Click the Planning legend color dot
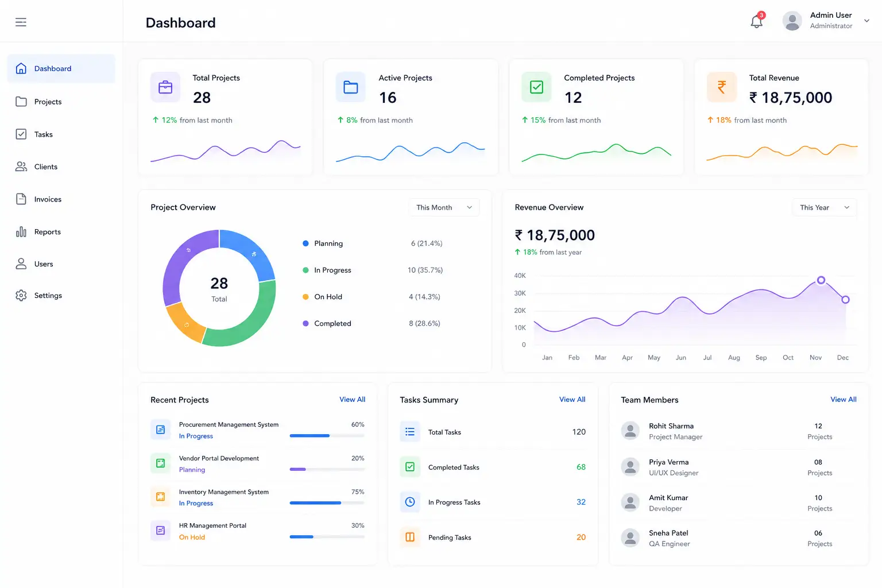Image resolution: width=882 pixels, height=588 pixels. tap(305, 243)
